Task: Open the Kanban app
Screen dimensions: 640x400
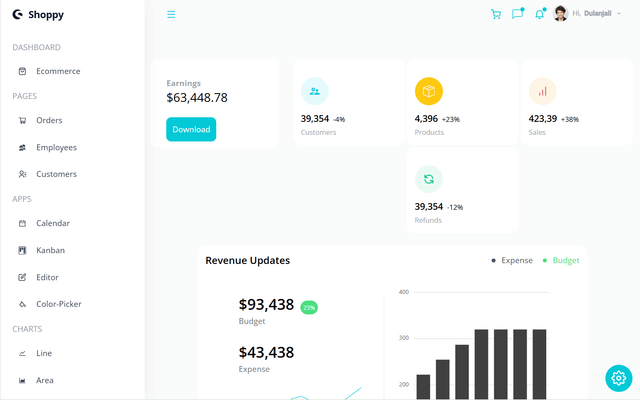Action: [x=51, y=250]
